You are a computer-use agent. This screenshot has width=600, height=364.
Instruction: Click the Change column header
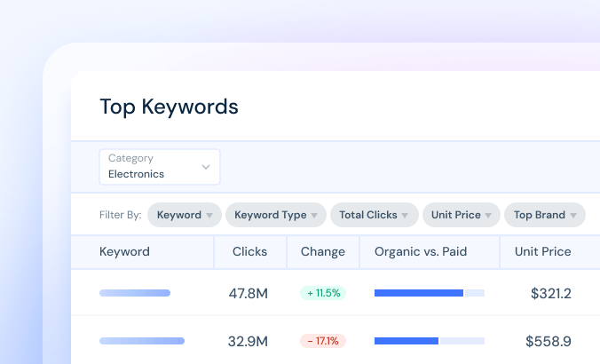pyautogui.click(x=323, y=251)
